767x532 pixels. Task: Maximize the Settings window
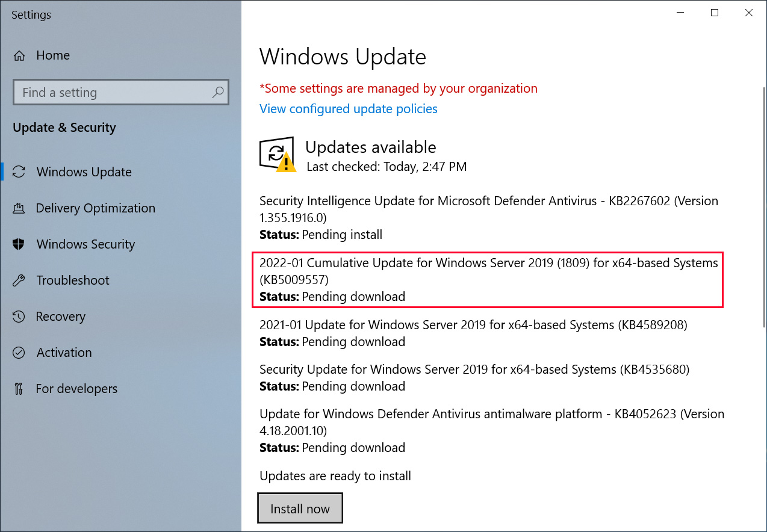click(714, 13)
